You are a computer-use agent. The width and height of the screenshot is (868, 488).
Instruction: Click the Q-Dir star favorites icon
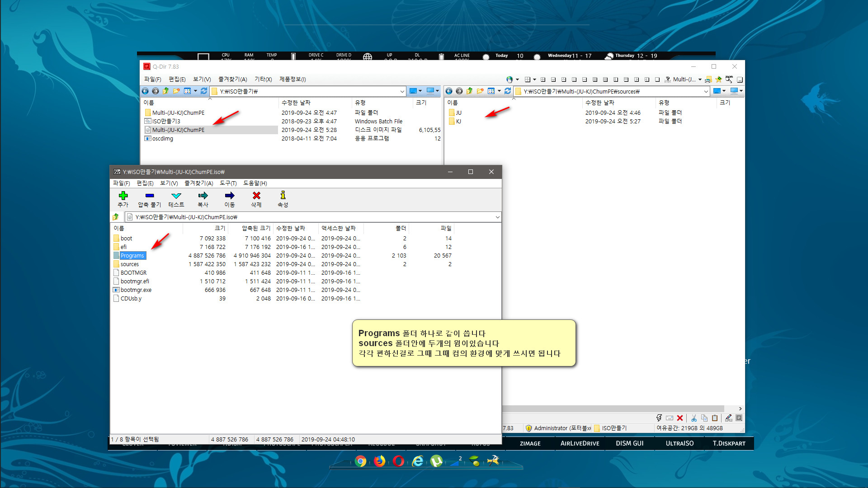(718, 80)
